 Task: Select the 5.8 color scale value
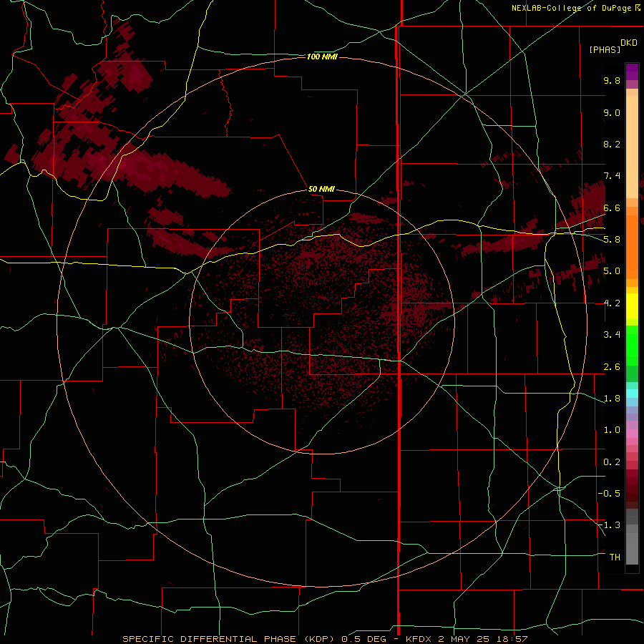tap(612, 240)
